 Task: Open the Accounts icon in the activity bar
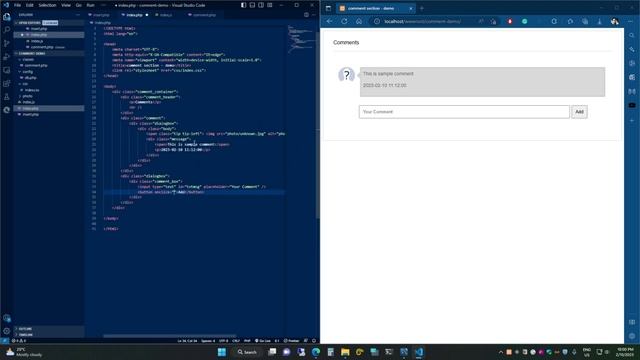click(x=7, y=318)
